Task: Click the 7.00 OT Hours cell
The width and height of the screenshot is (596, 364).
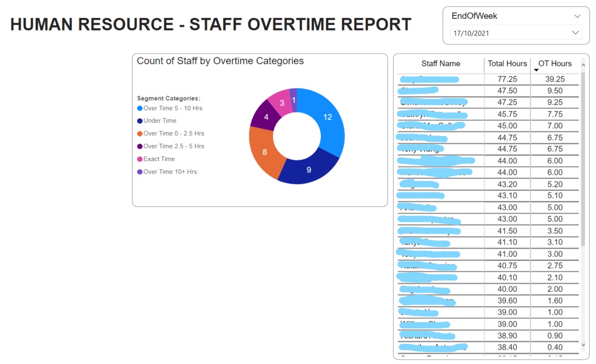Action: [555, 126]
